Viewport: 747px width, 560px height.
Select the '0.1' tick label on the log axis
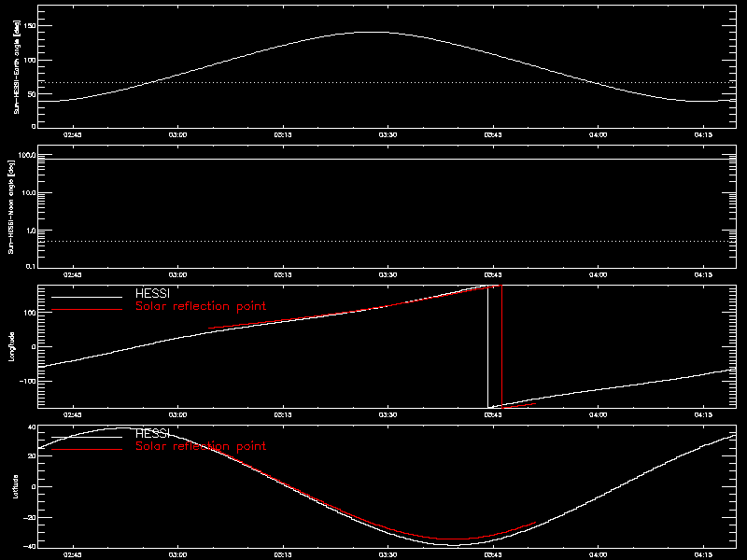[x=31, y=266]
